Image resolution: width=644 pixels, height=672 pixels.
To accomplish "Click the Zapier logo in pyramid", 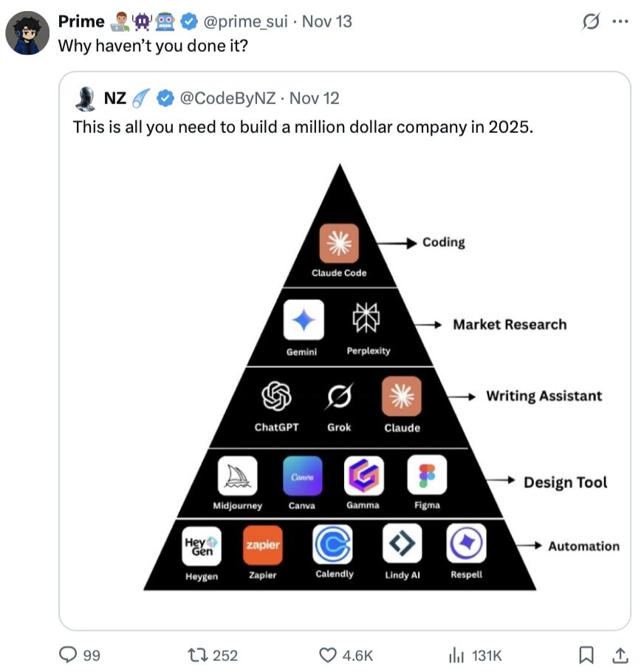I will [262, 545].
